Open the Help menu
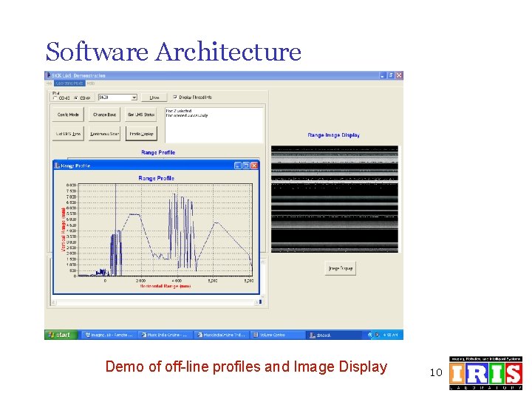 (x=91, y=83)
